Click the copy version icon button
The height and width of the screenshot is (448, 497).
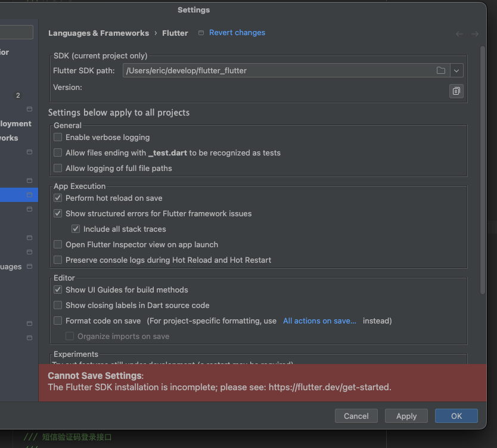coord(456,91)
